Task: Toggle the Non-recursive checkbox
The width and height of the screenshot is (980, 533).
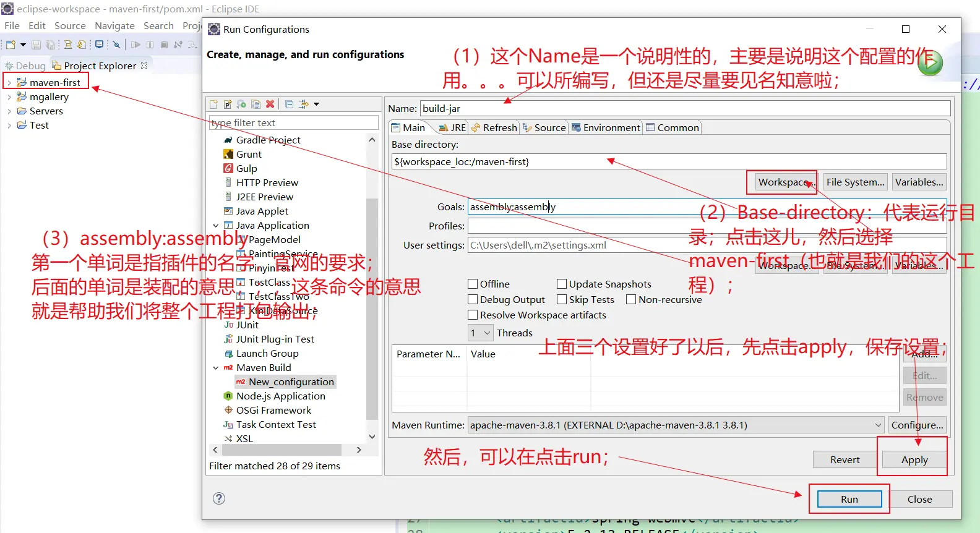Action: point(631,300)
